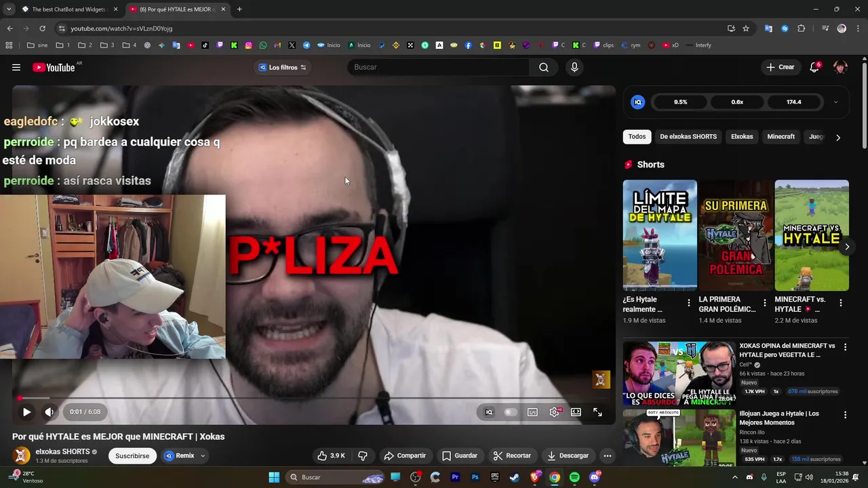Reload the page
Screen dimensions: 868x488
42,28
